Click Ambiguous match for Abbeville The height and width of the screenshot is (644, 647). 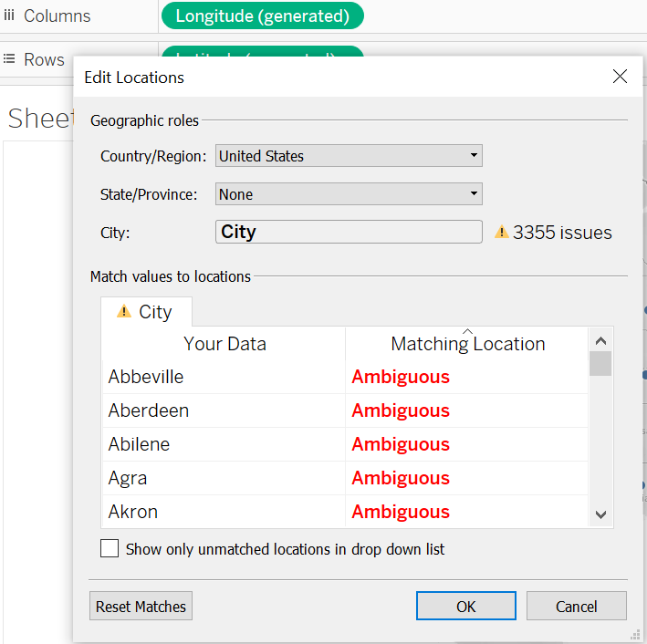[401, 377]
